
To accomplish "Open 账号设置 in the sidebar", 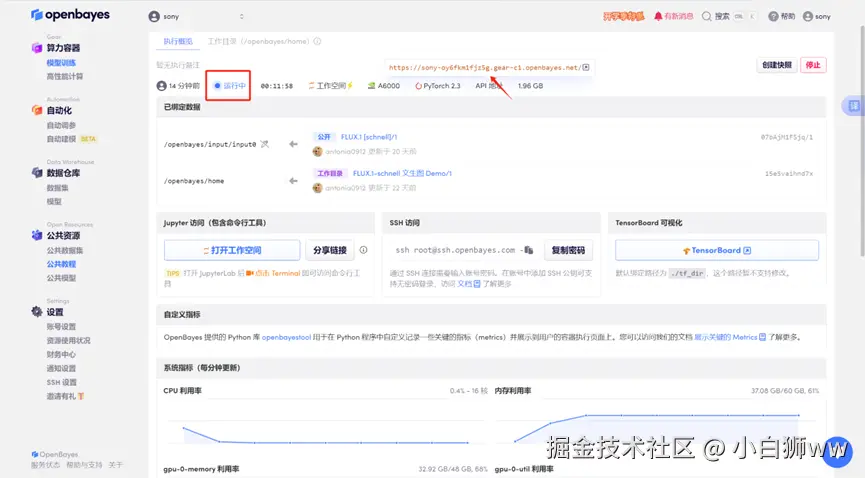I will 61,326.
